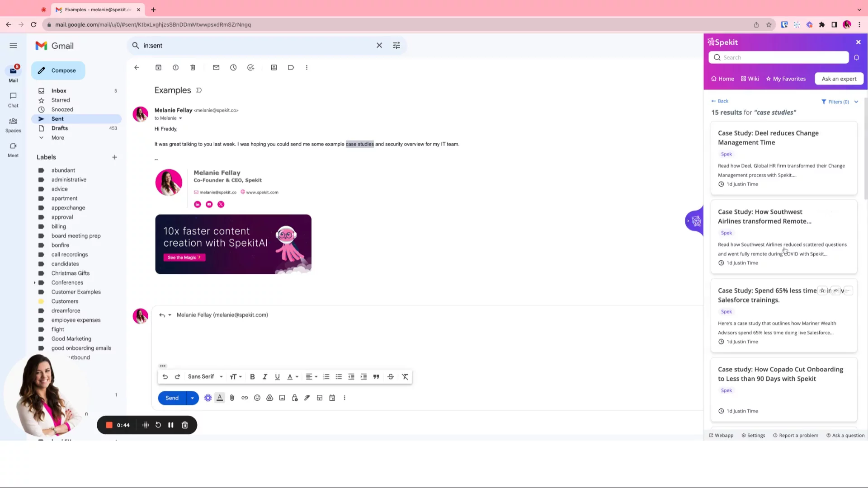Screen dimensions: 868x488
Task: Delete the email using trash icon
Action: [193, 68]
